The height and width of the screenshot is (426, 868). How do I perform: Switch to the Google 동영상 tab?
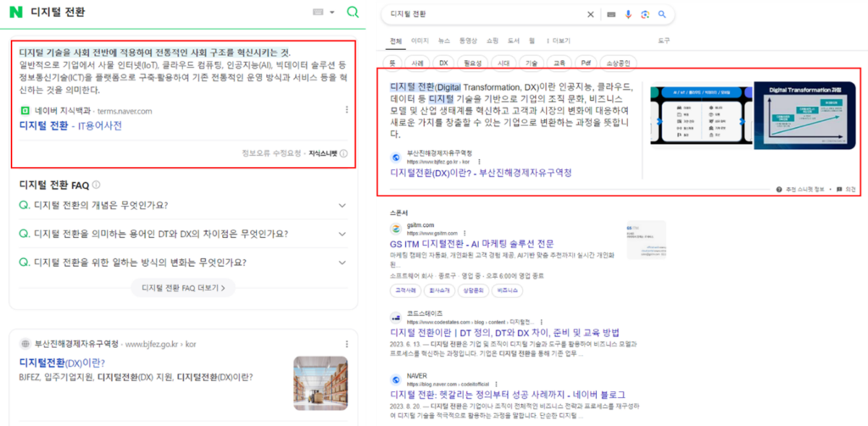coord(468,41)
